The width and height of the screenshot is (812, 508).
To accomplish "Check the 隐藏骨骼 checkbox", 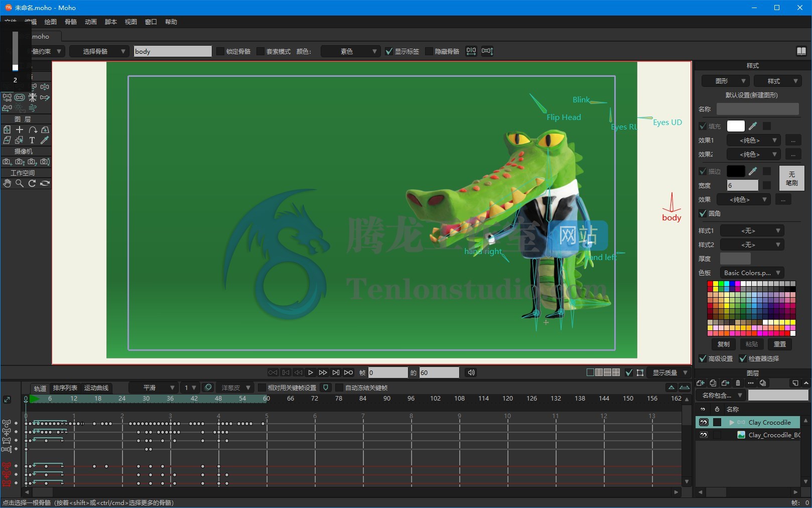I will (429, 51).
